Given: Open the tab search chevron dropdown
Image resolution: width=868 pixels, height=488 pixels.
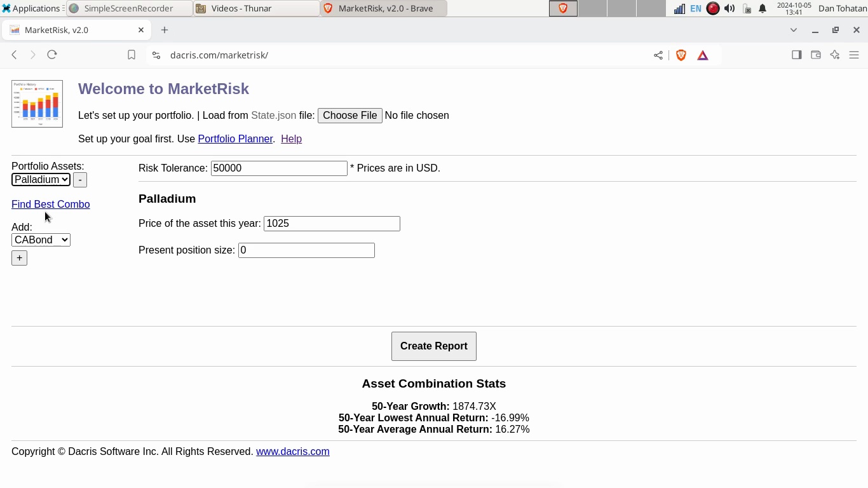Looking at the screenshot, I should tap(794, 30).
